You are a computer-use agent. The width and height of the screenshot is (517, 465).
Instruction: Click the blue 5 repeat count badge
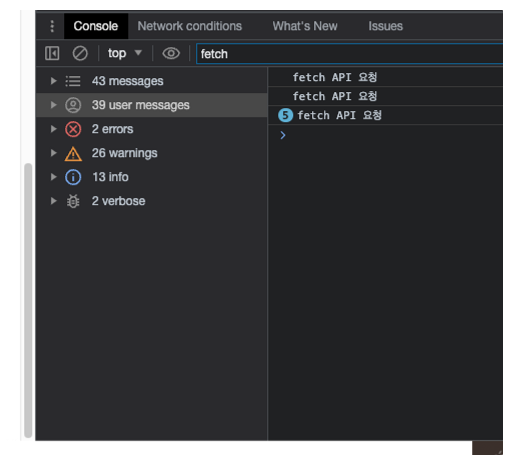click(x=285, y=115)
